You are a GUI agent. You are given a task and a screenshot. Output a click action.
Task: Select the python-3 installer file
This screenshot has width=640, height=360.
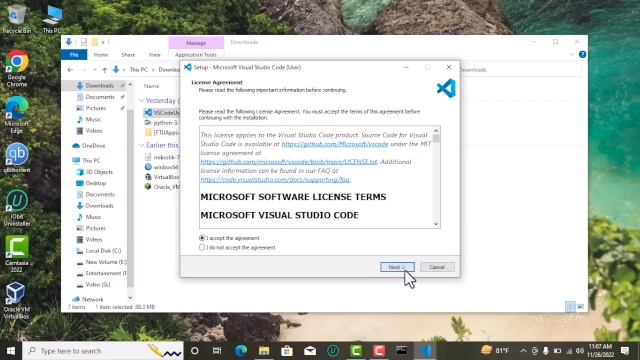(x=162, y=122)
